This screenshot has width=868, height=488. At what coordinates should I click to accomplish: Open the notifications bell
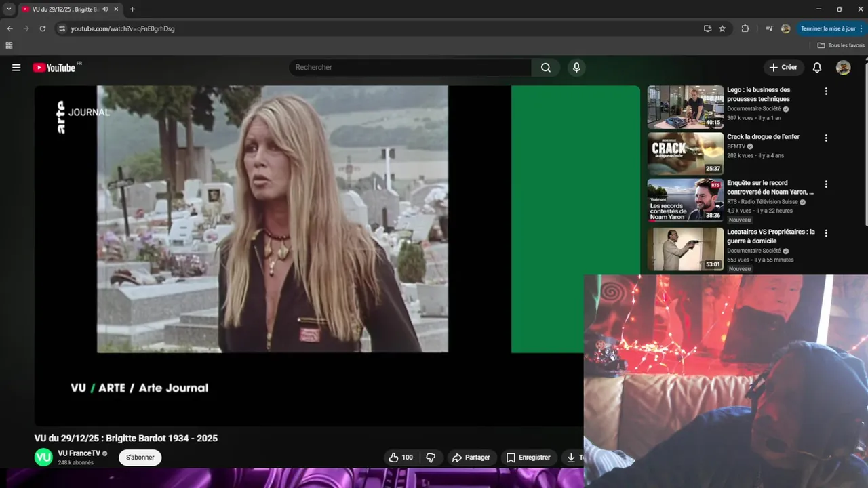817,68
